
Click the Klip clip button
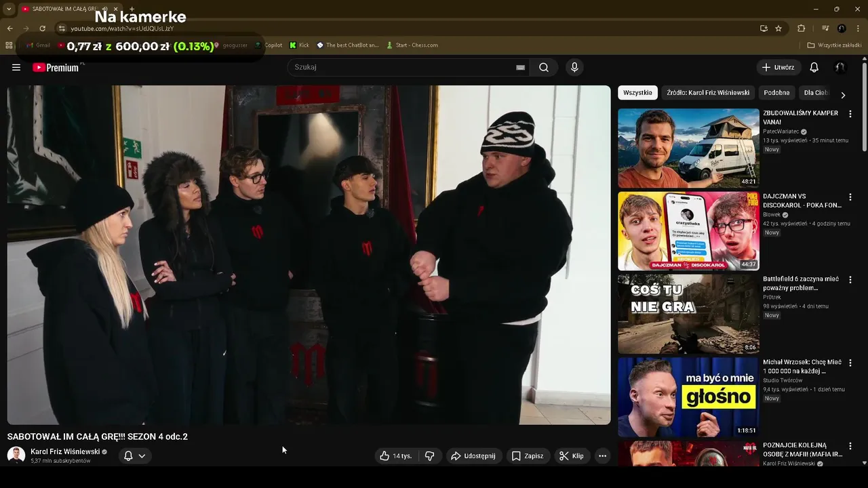coord(571,456)
